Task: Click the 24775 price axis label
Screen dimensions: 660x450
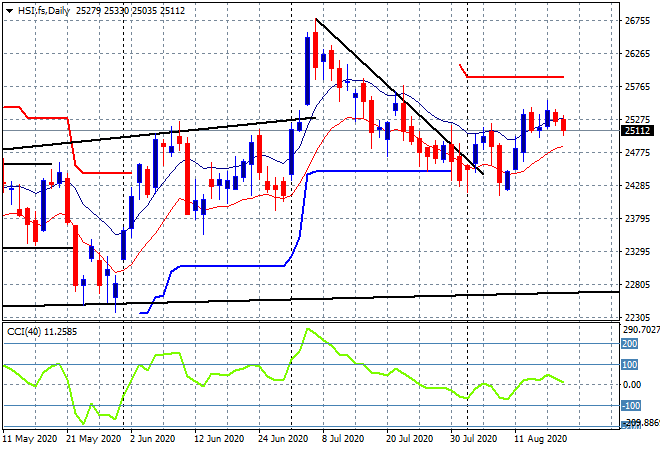Action: [x=637, y=152]
